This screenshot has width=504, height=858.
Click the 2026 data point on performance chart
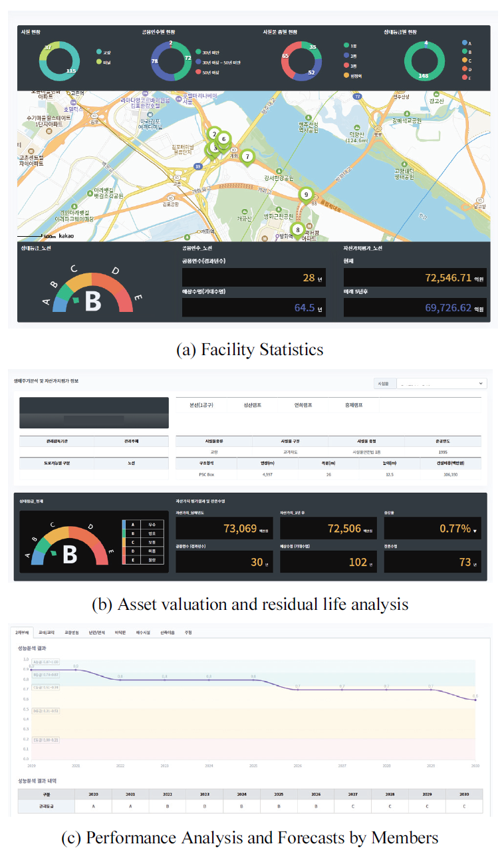(298, 690)
